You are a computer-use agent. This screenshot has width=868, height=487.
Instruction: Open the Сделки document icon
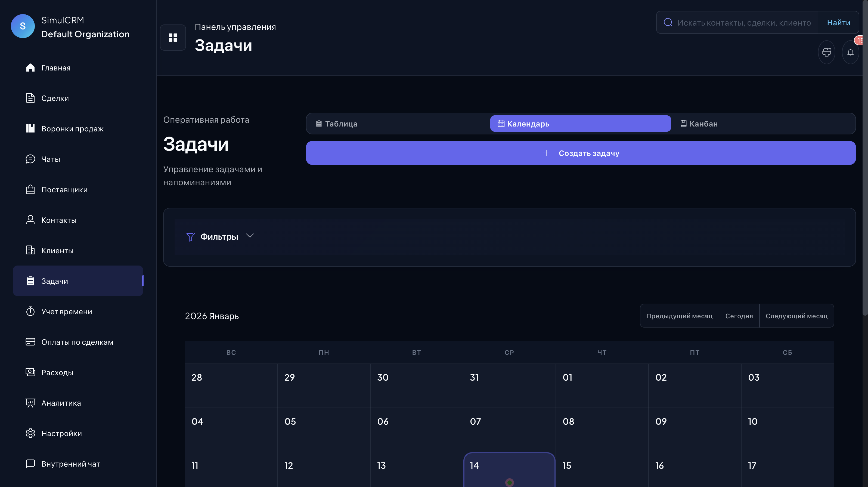click(x=30, y=98)
